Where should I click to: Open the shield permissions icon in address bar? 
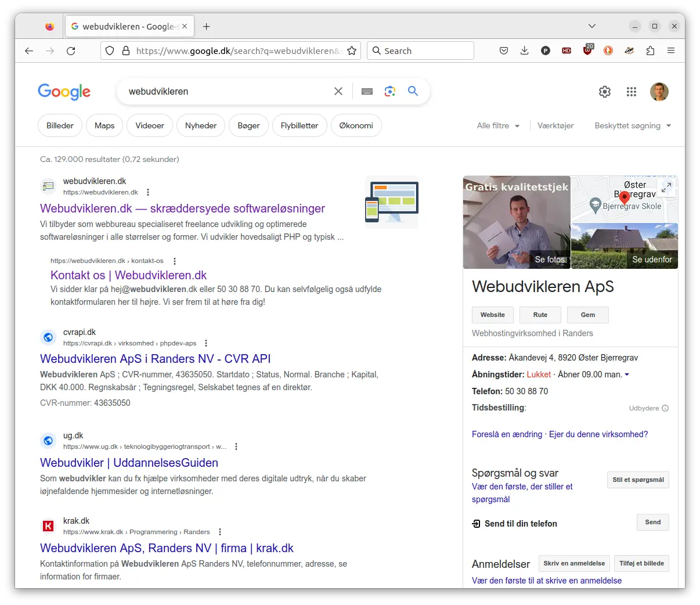click(x=110, y=51)
